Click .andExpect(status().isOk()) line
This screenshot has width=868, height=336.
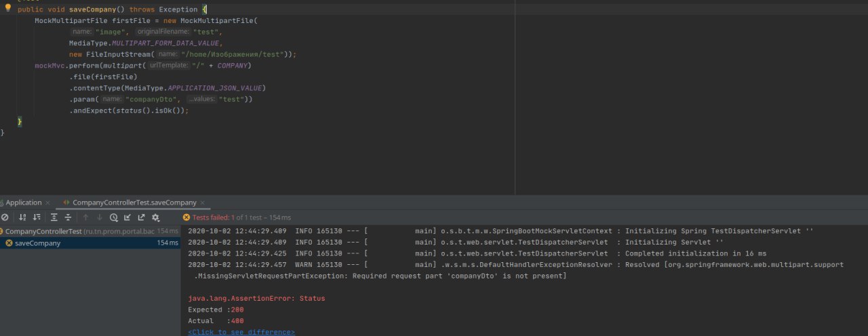click(x=129, y=110)
